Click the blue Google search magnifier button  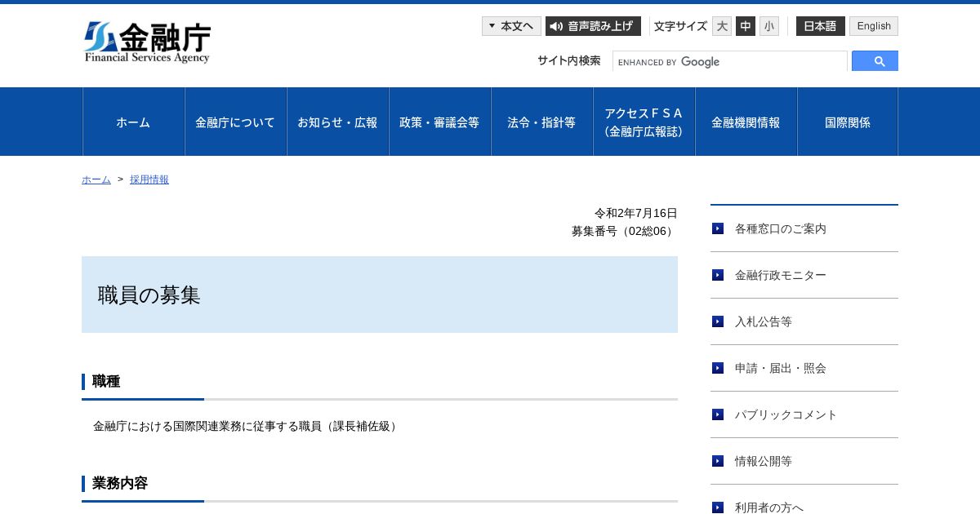[x=875, y=61]
